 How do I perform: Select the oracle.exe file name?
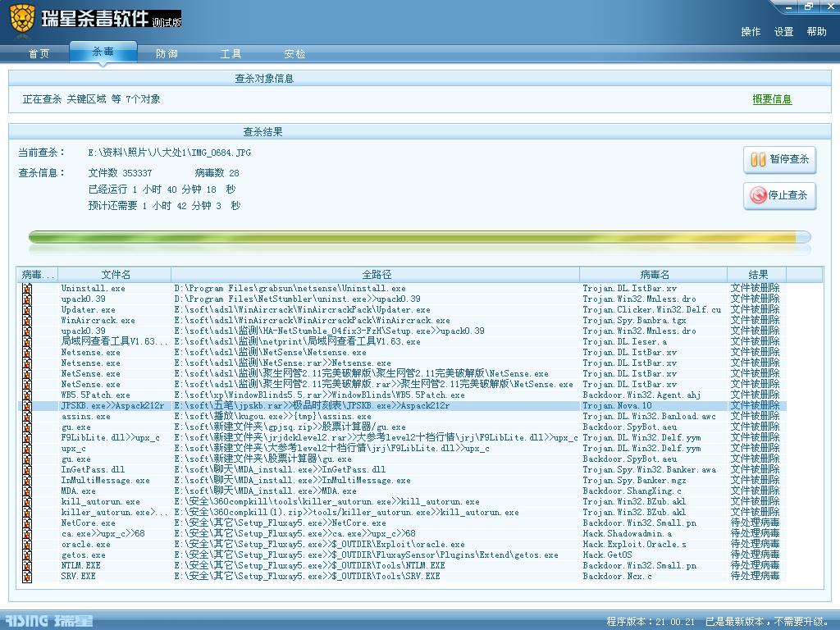[85, 545]
